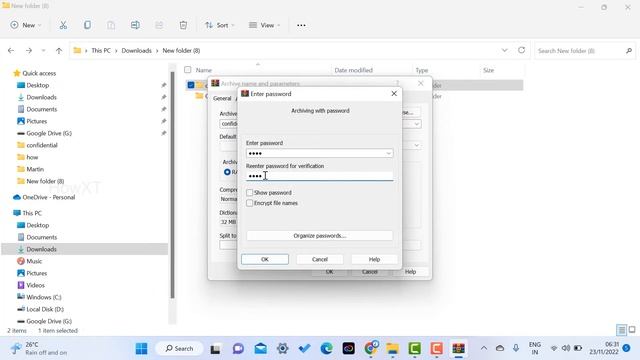Viewport: 640px width, 360px height.
Task: Click the volume speaker tray icon
Action: tap(566, 348)
